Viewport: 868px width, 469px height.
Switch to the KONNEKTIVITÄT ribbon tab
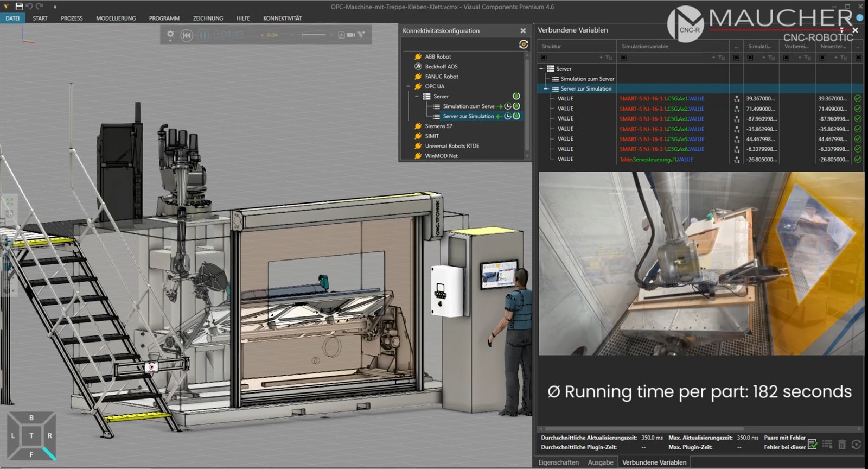(x=283, y=18)
